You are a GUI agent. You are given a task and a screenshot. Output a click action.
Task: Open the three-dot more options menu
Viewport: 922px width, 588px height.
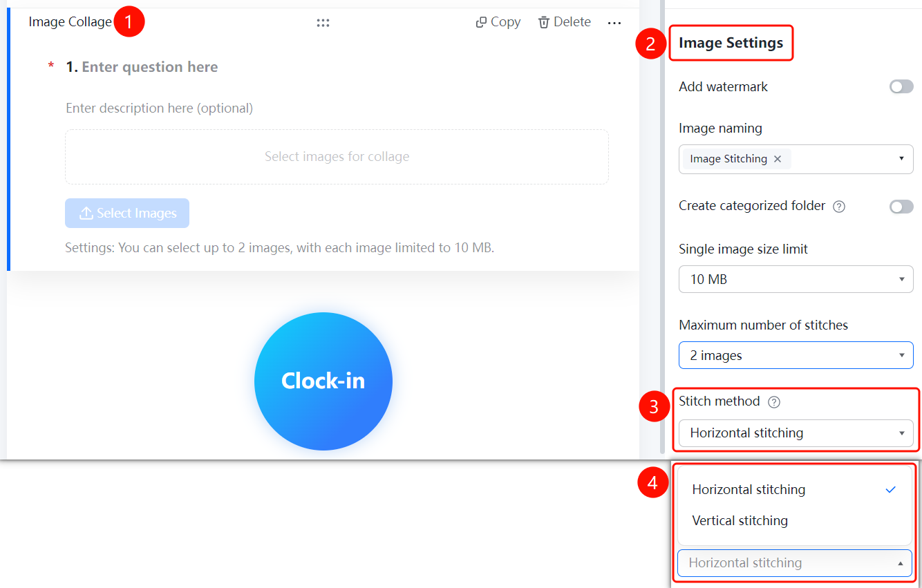click(614, 23)
